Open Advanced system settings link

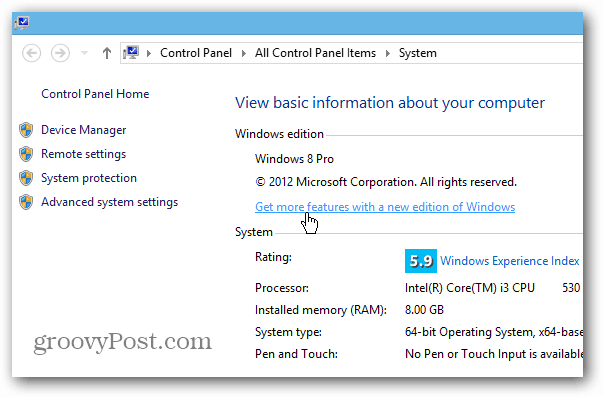point(110,202)
